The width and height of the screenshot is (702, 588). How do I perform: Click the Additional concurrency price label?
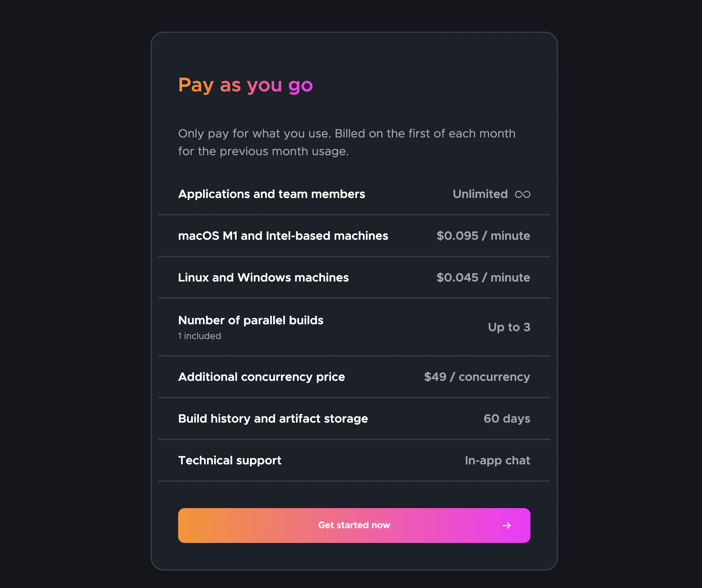[261, 377]
